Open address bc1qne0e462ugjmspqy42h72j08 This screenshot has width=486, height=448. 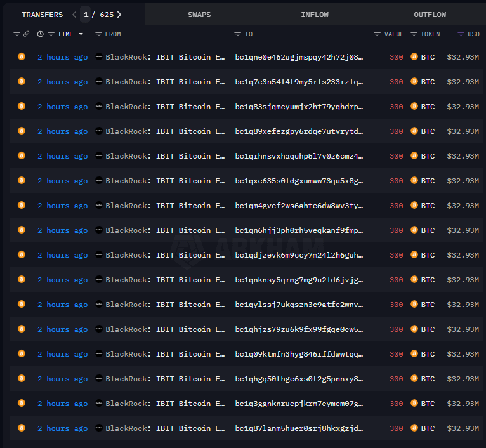(299, 57)
